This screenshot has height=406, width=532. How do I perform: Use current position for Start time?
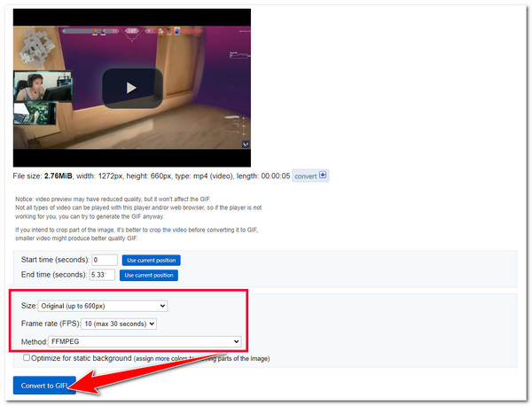(152, 260)
